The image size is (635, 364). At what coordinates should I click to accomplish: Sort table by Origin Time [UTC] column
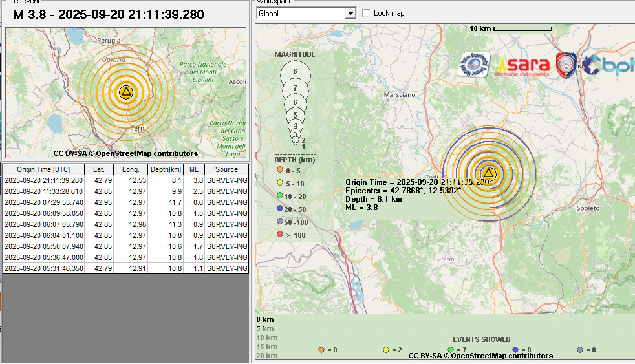coord(43,169)
